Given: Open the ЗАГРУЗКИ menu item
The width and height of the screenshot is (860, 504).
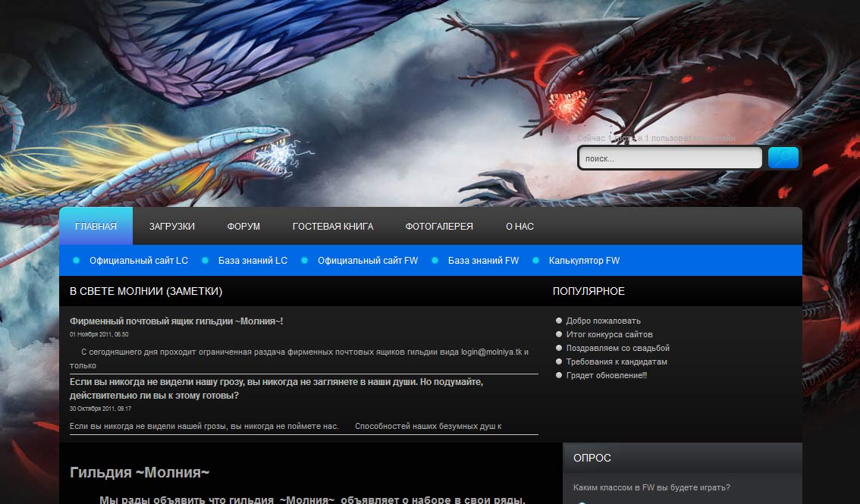Looking at the screenshot, I should coord(172,227).
